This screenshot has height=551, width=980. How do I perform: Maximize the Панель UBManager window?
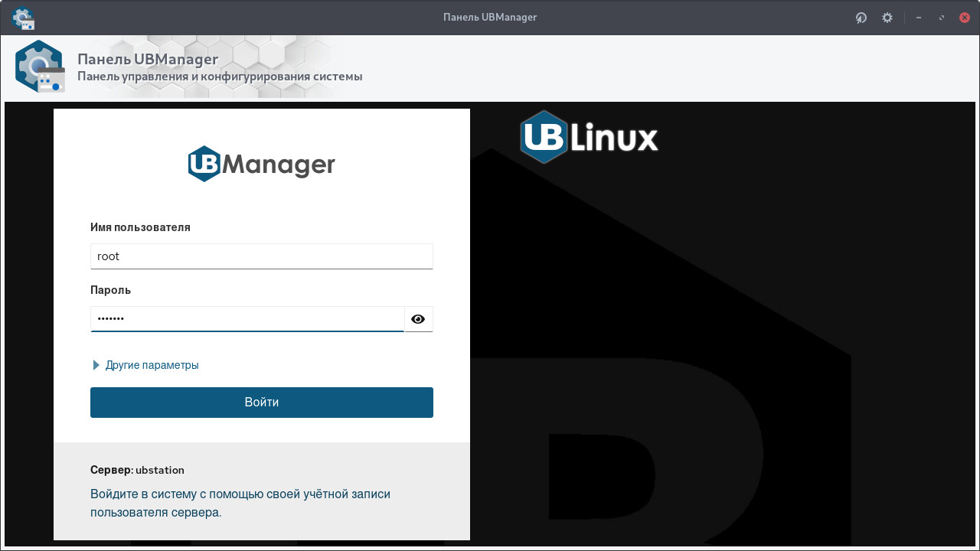click(942, 18)
